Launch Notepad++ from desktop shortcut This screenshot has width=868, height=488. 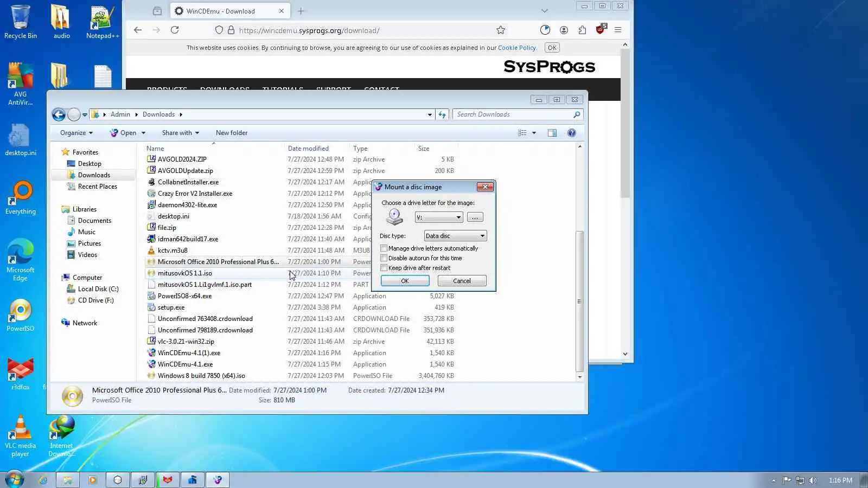pos(102,22)
